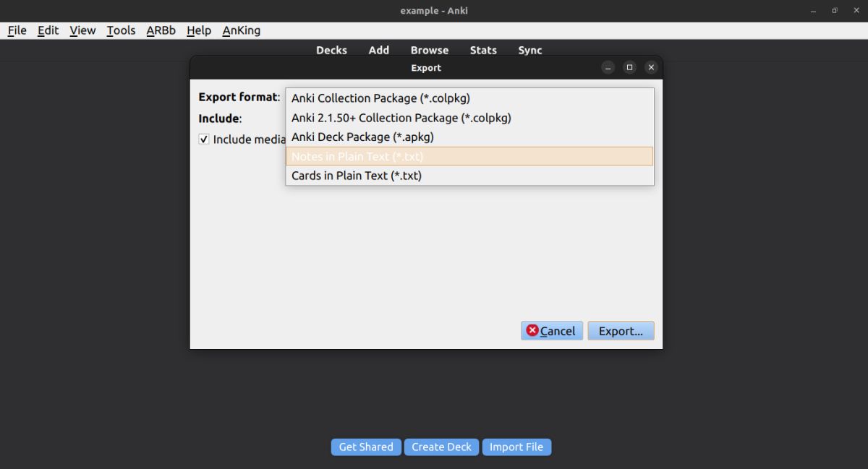Click Sync in the top toolbar
The width and height of the screenshot is (868, 469).
click(x=530, y=50)
